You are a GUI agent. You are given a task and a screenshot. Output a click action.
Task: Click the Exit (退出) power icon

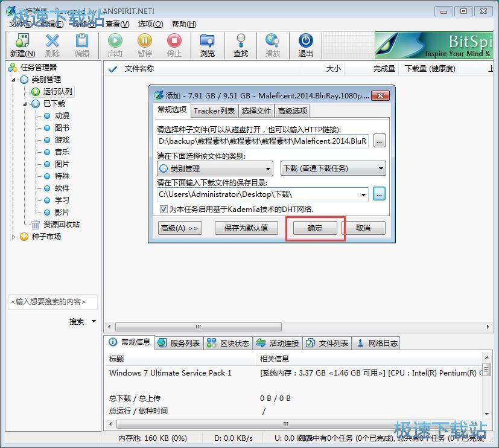pos(305,45)
